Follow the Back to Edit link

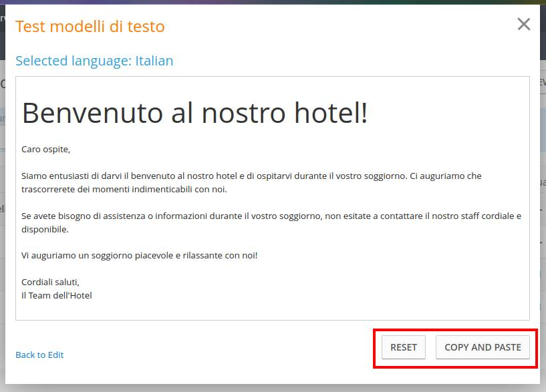coord(39,355)
